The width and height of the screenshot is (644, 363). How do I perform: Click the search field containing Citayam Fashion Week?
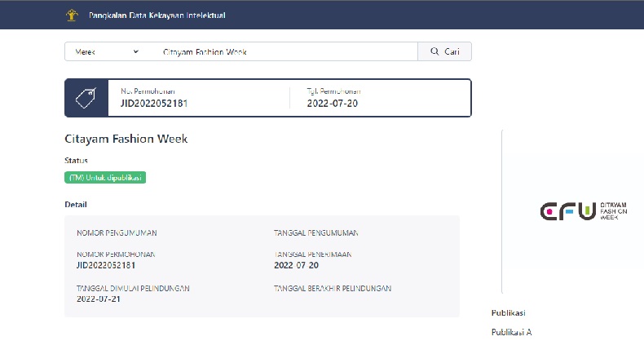pyautogui.click(x=285, y=51)
